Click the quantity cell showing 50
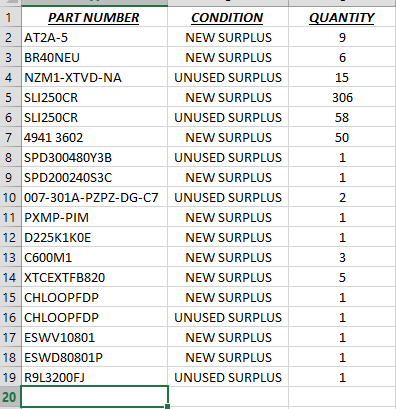The width and height of the screenshot is (396, 409). coord(342,137)
